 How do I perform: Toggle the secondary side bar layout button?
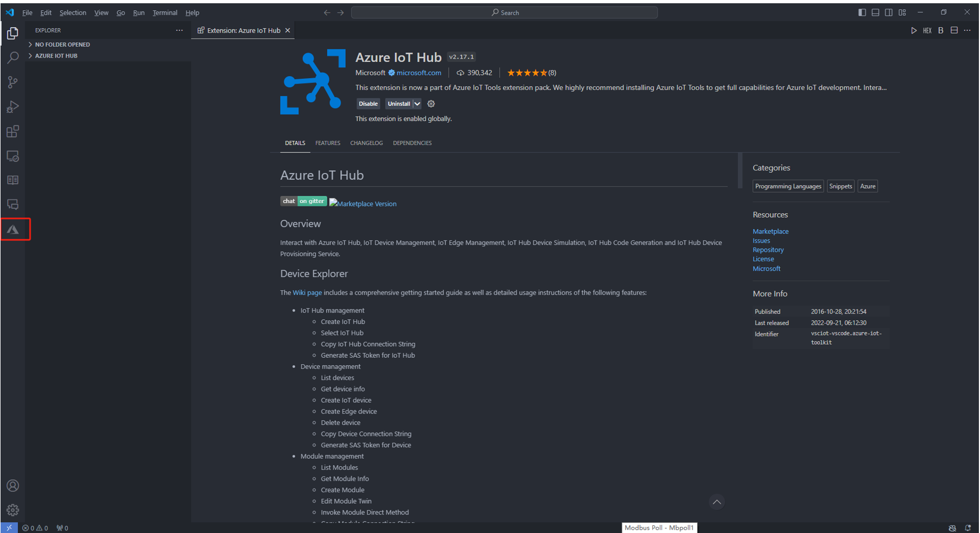click(888, 12)
